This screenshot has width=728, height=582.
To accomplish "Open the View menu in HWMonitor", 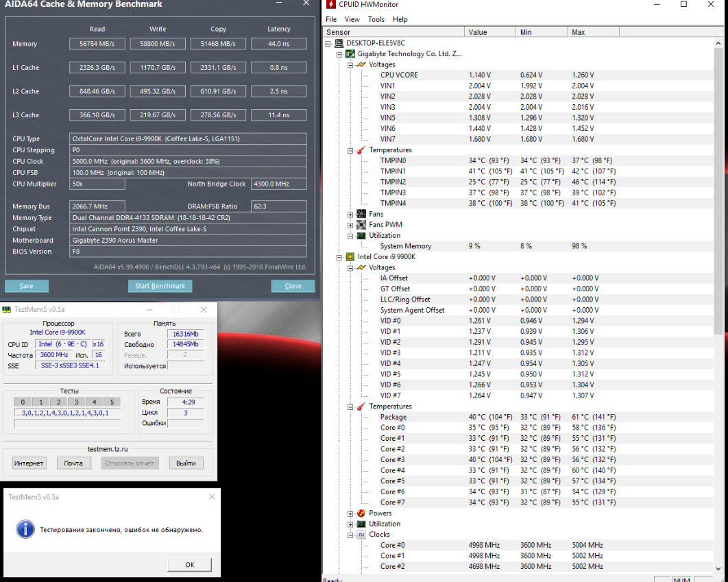I will pyautogui.click(x=352, y=19).
